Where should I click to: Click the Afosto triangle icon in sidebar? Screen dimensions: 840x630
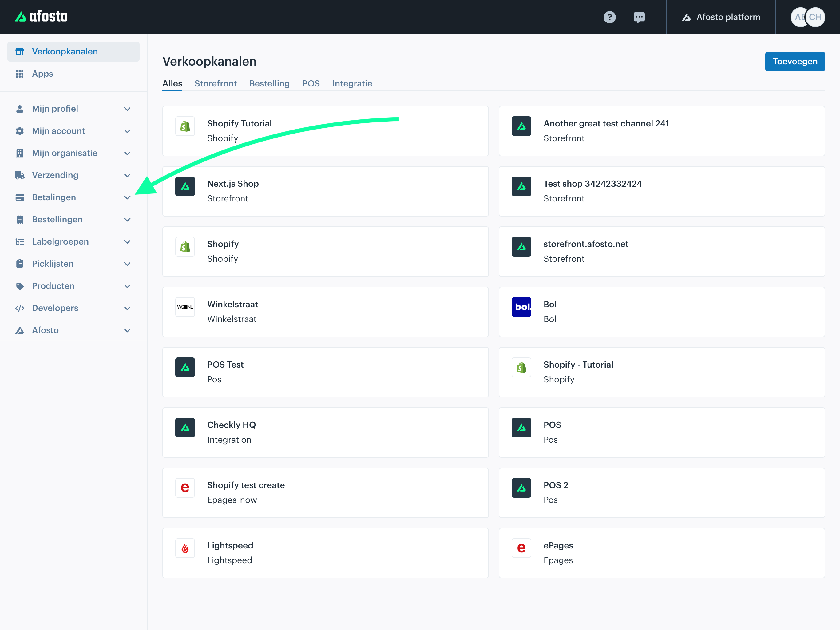20,330
